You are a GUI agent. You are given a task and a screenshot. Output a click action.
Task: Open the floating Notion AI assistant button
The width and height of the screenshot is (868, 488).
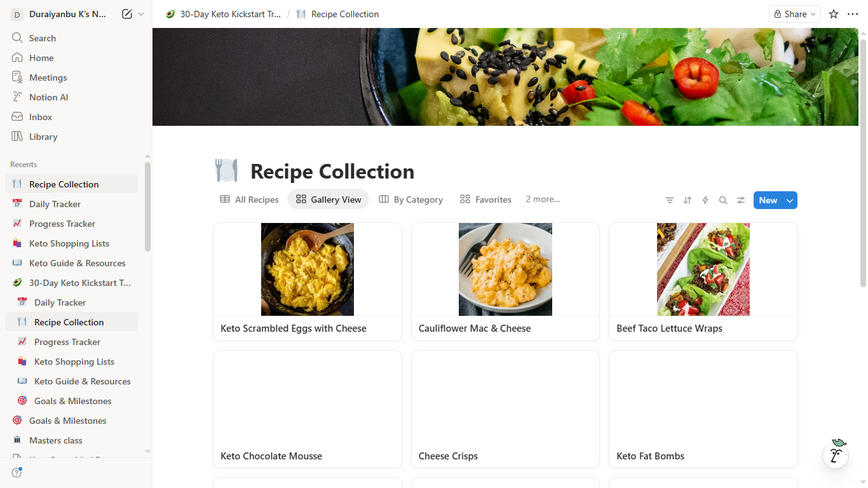point(836,454)
